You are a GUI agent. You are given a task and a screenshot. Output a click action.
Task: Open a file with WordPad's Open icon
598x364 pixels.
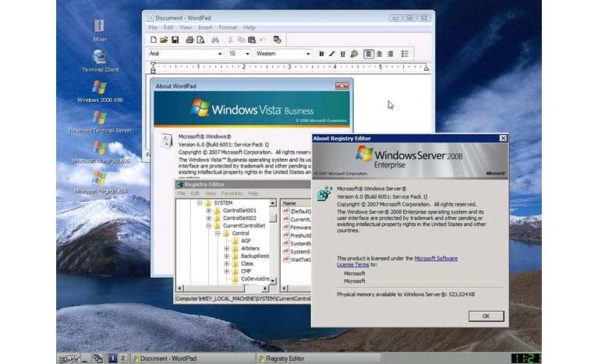point(164,40)
